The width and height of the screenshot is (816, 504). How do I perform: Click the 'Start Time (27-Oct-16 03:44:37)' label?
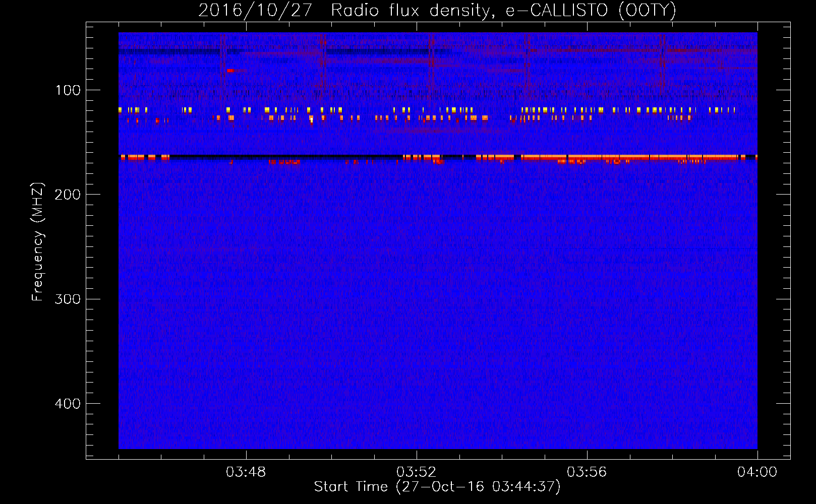coord(437,487)
